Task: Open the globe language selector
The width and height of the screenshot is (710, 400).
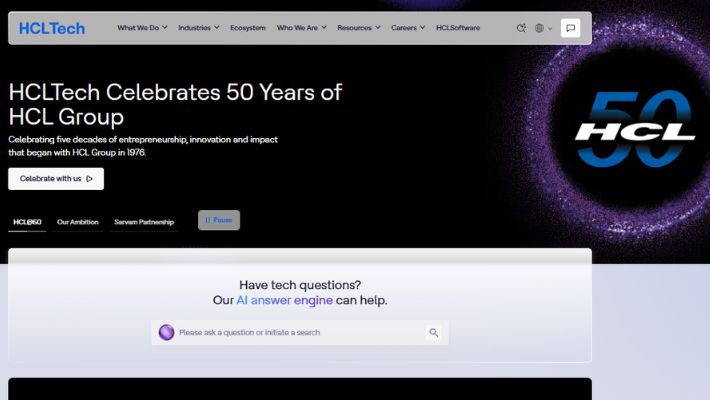Action: 543,28
